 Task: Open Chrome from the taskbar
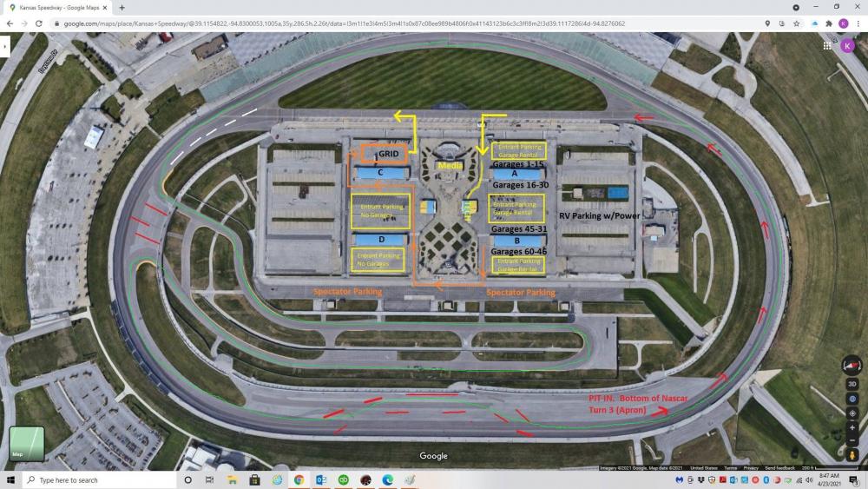(x=299, y=479)
